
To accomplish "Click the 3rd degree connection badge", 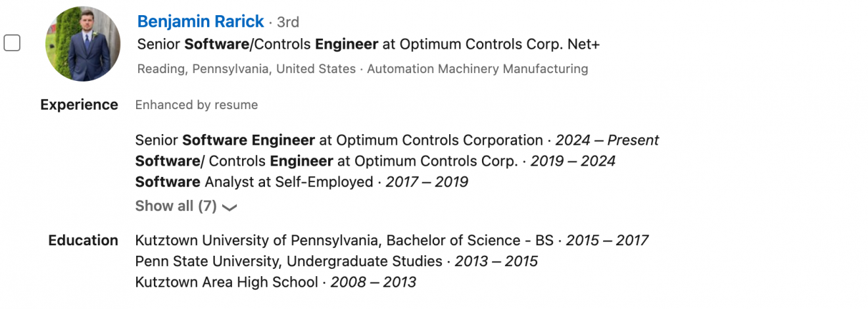I will click(288, 22).
